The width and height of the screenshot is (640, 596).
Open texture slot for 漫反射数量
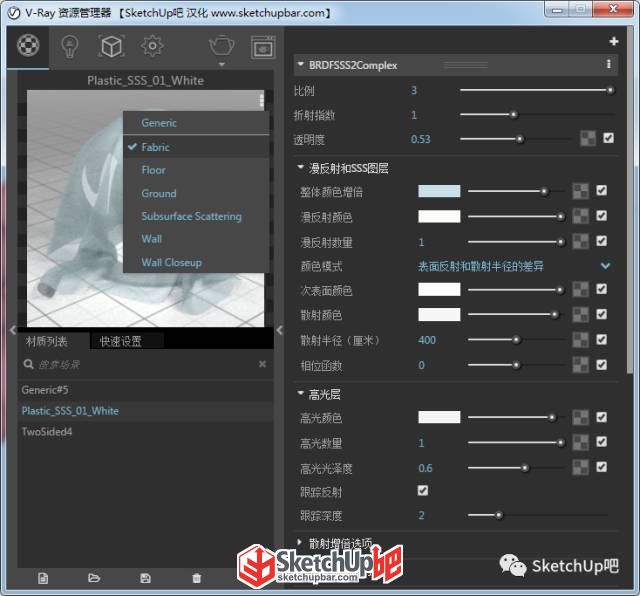pyautogui.click(x=580, y=241)
